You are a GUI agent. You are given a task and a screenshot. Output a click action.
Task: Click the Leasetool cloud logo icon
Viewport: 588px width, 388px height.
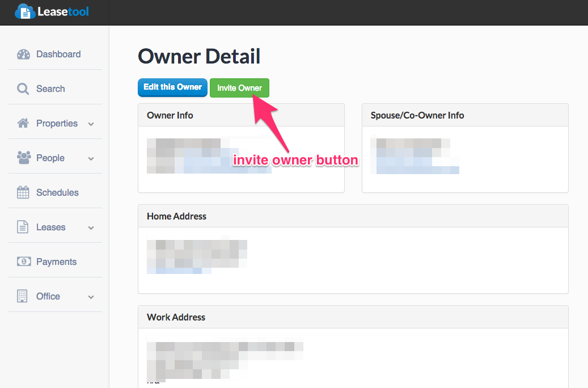(x=24, y=11)
